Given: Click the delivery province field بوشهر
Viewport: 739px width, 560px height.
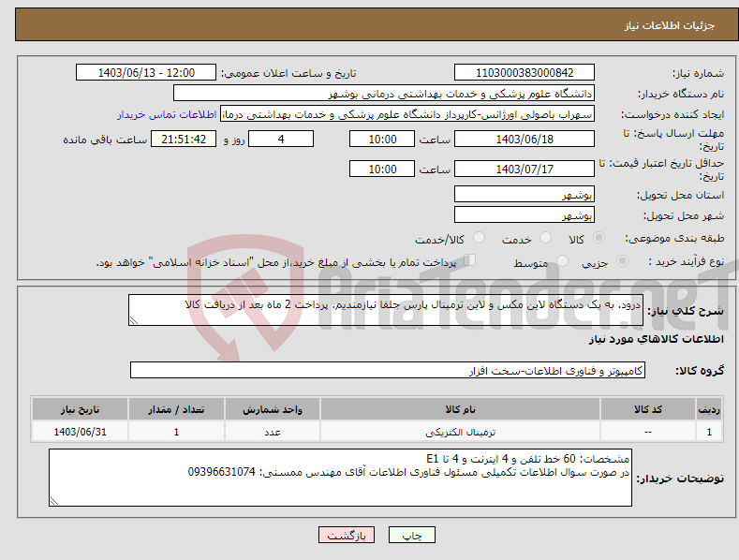Looking at the screenshot, I should coord(525,194).
